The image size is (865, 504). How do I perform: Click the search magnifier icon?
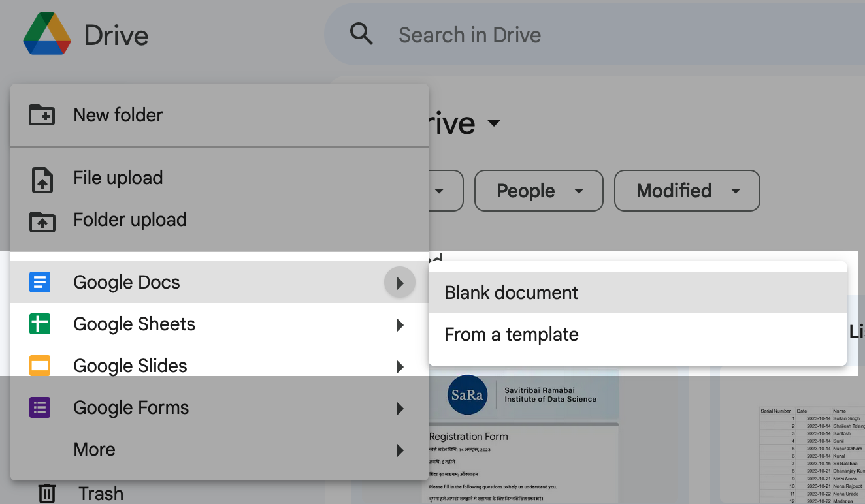[x=361, y=33]
